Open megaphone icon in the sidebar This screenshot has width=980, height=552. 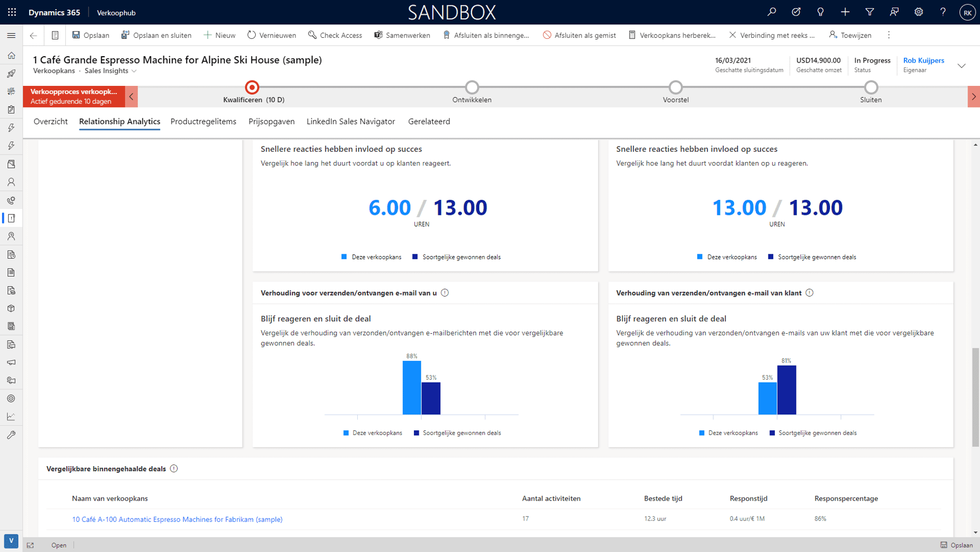click(x=11, y=362)
